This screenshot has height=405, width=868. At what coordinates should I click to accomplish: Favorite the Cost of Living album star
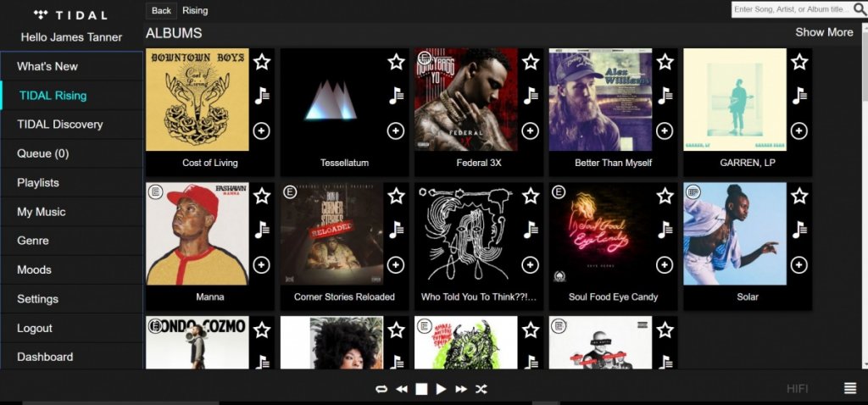click(x=262, y=62)
